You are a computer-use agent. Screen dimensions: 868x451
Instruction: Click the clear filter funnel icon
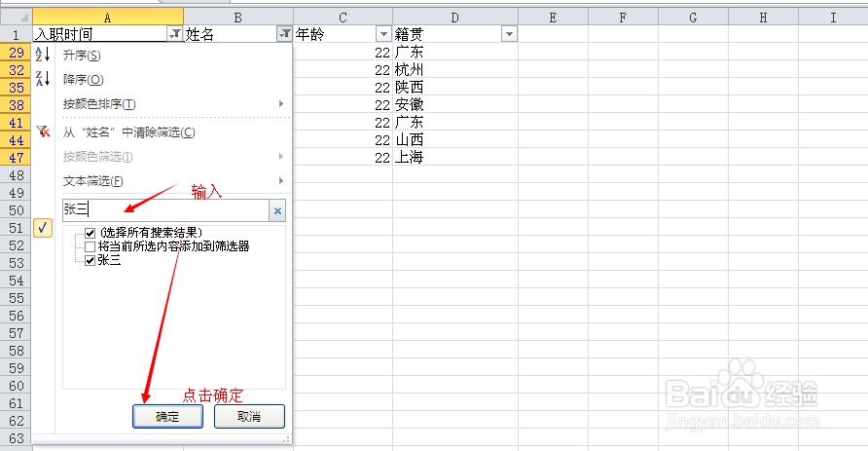click(43, 132)
